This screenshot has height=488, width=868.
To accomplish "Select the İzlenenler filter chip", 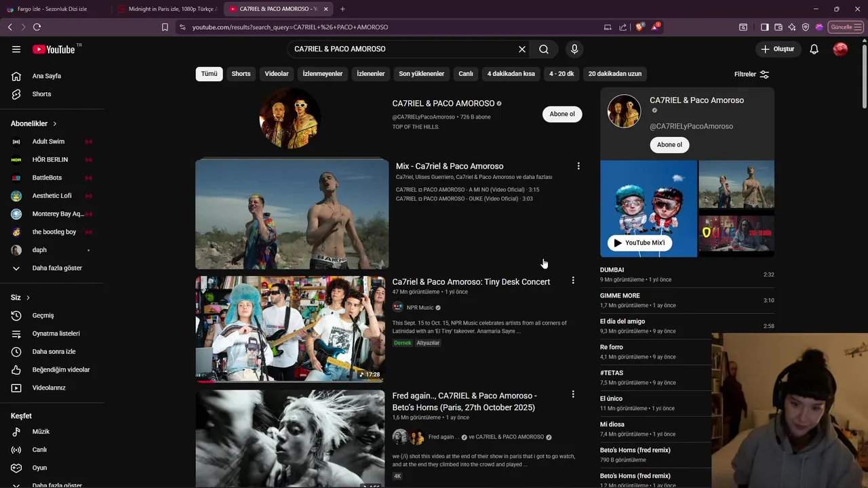I will 371,73.
